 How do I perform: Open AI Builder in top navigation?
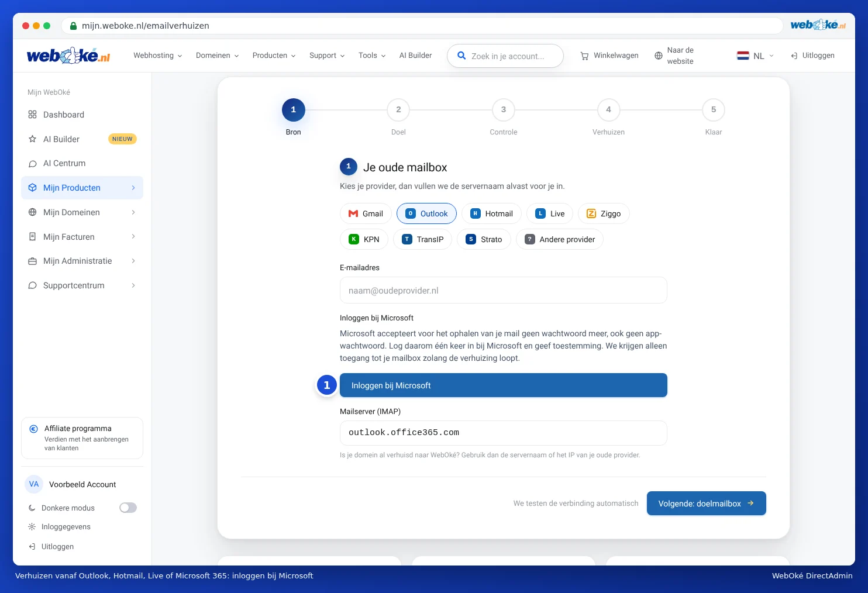415,56
